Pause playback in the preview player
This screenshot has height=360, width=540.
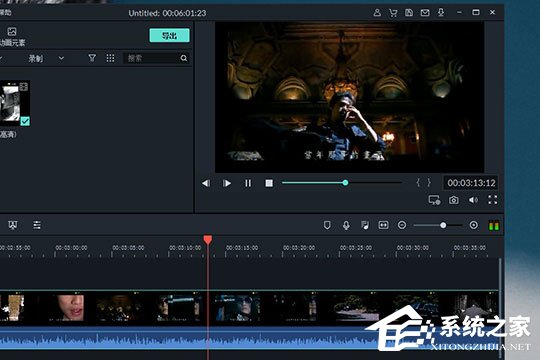pyautogui.click(x=248, y=183)
